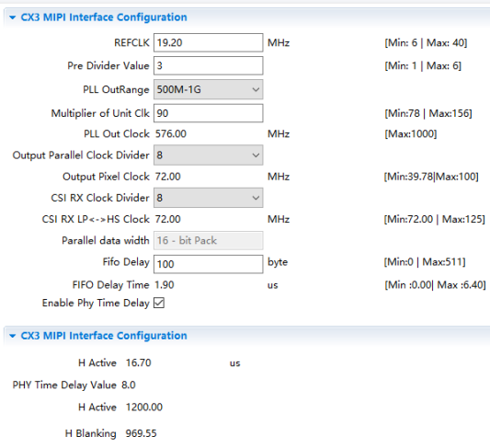Click the FIFO time range Min :0.00| Max :6.40
Viewport: 490px width, 448px height.
435,285
